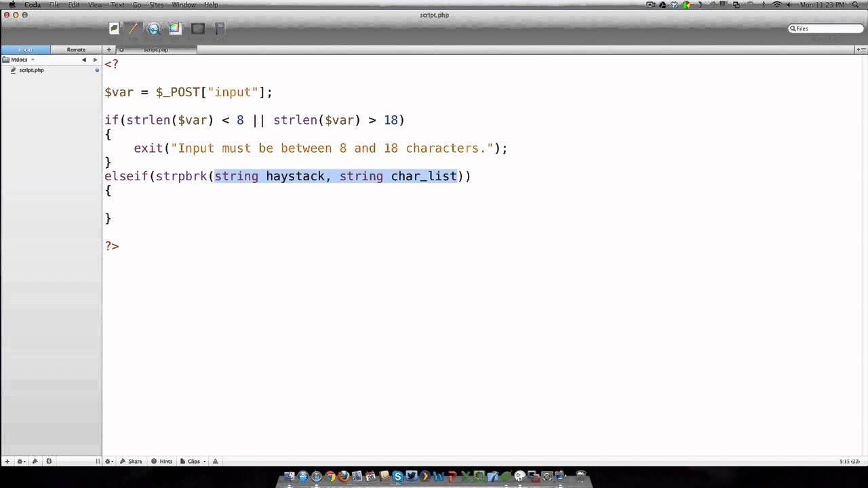
Task: Click the $_POST["input"] code line
Action: (189, 92)
